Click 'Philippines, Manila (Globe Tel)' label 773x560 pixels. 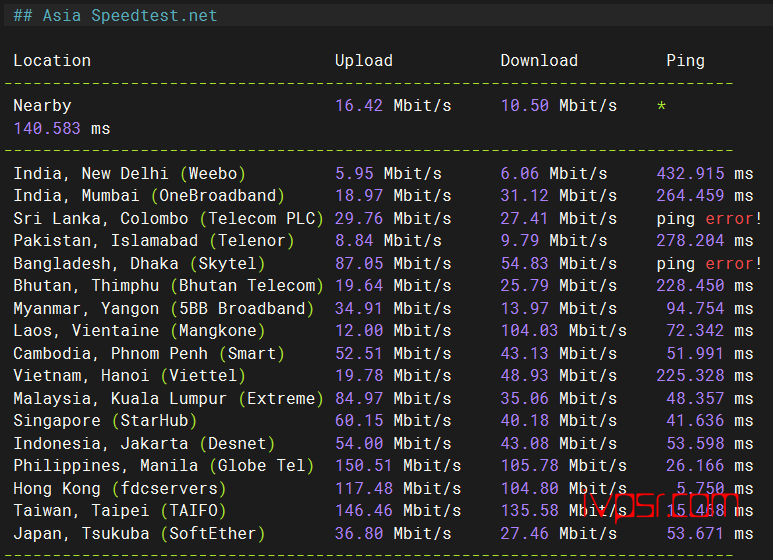pos(163,466)
